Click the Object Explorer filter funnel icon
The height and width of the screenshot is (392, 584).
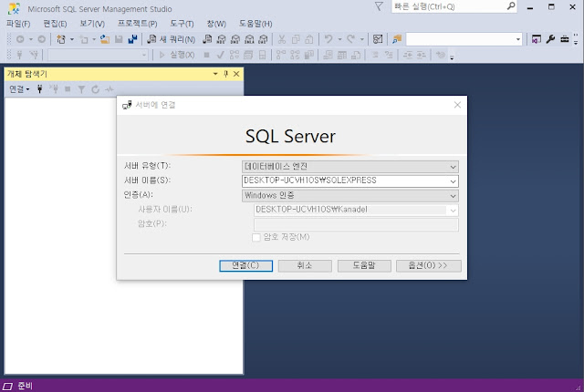[x=81, y=89]
